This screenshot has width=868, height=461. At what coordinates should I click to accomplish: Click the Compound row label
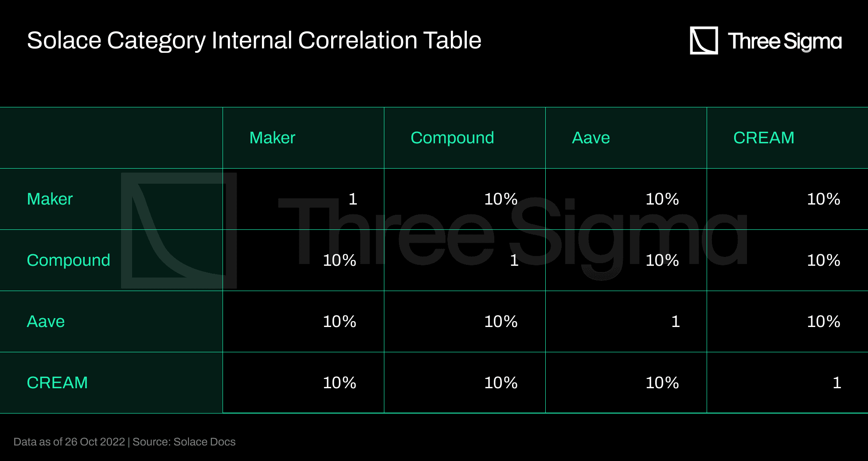[68, 260]
